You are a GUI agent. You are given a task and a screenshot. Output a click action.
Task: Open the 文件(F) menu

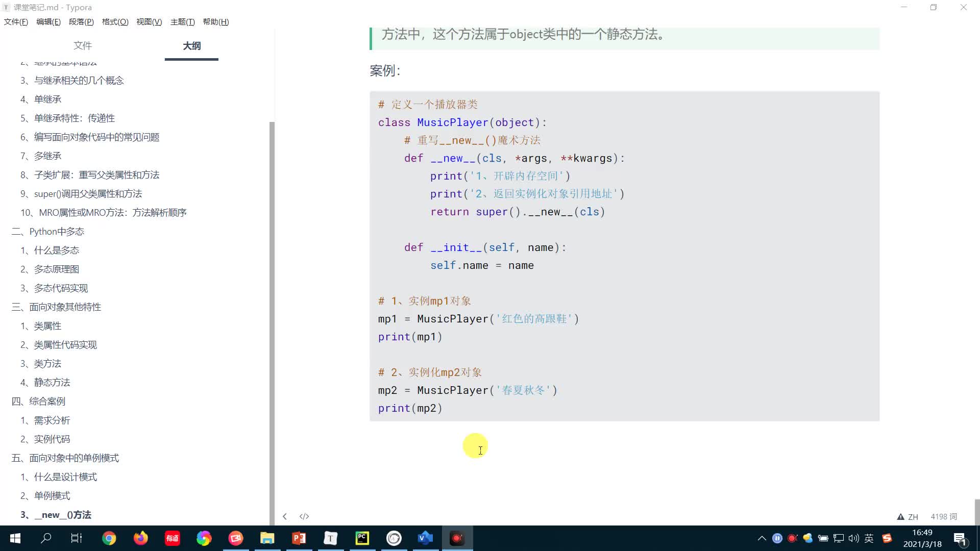click(16, 22)
